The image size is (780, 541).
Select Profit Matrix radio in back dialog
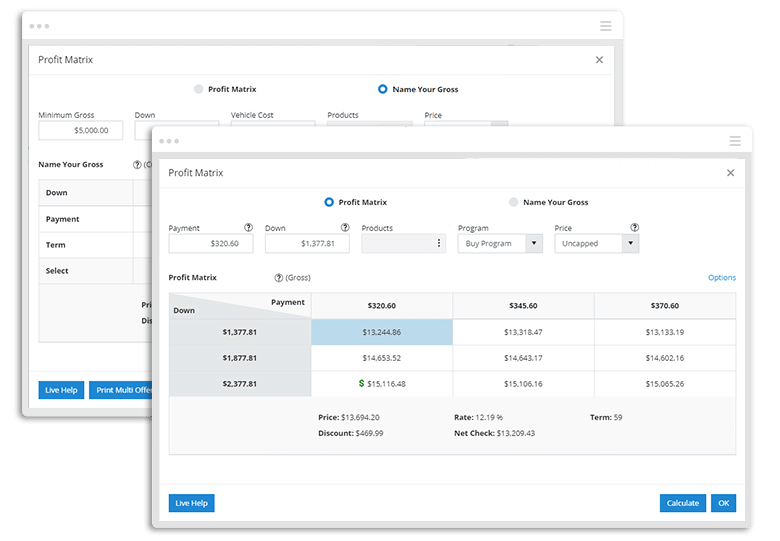198,89
